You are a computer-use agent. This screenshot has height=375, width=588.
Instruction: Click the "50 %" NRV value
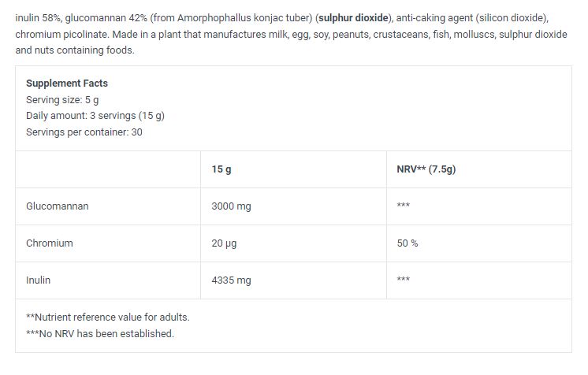click(x=408, y=243)
